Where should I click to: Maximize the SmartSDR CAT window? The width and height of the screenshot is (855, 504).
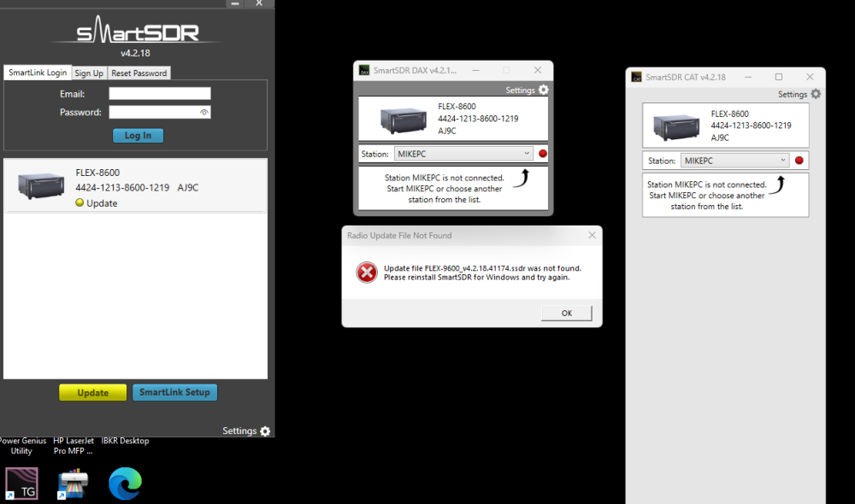click(x=779, y=77)
